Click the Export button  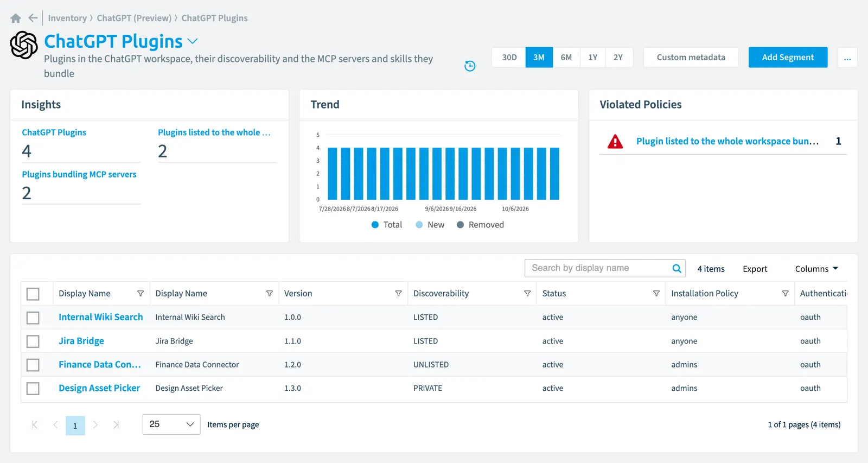755,269
